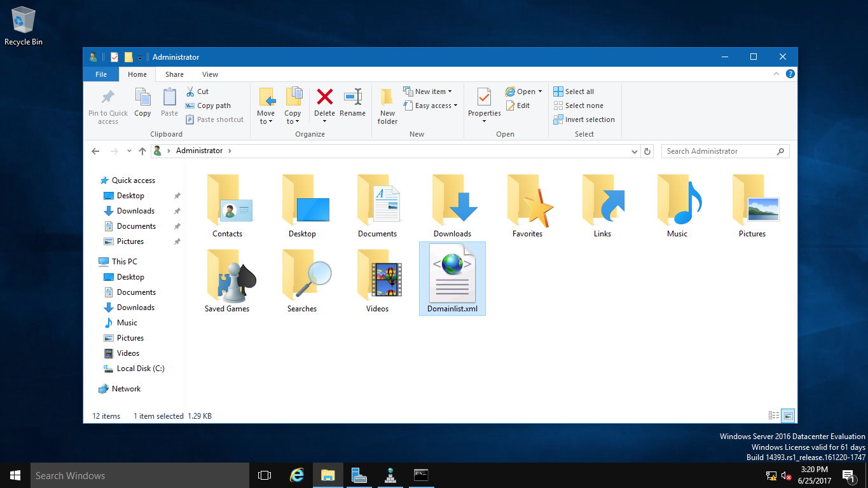
Task: Open Properties of selected item
Action: point(485,102)
